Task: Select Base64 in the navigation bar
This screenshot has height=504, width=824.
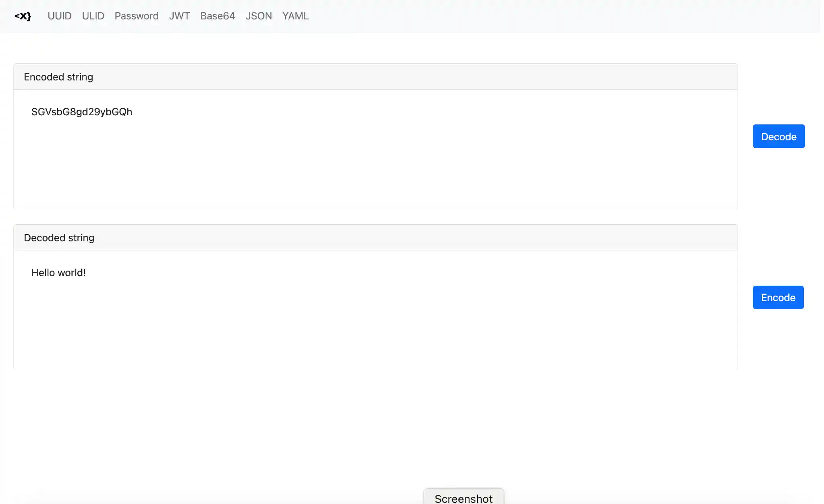Action: (217, 16)
